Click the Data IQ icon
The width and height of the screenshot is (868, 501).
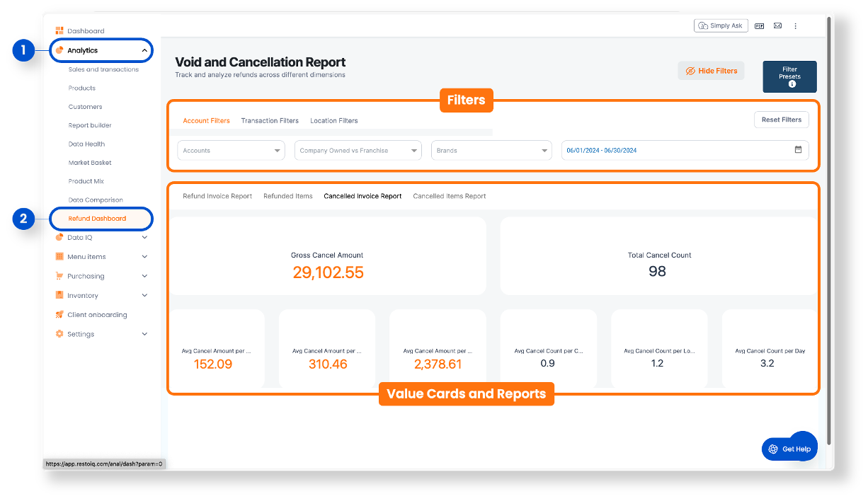click(60, 237)
